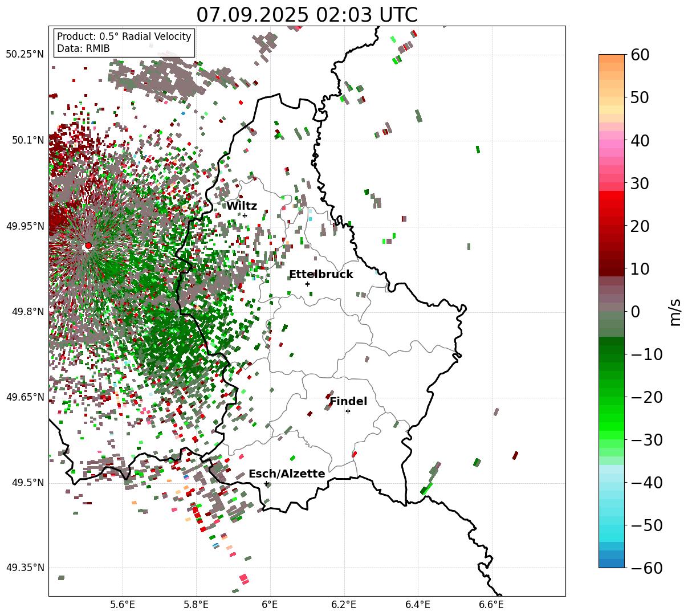Click the bright green -30 colorbar segment
This screenshot has height=616, width=688.
point(612,439)
